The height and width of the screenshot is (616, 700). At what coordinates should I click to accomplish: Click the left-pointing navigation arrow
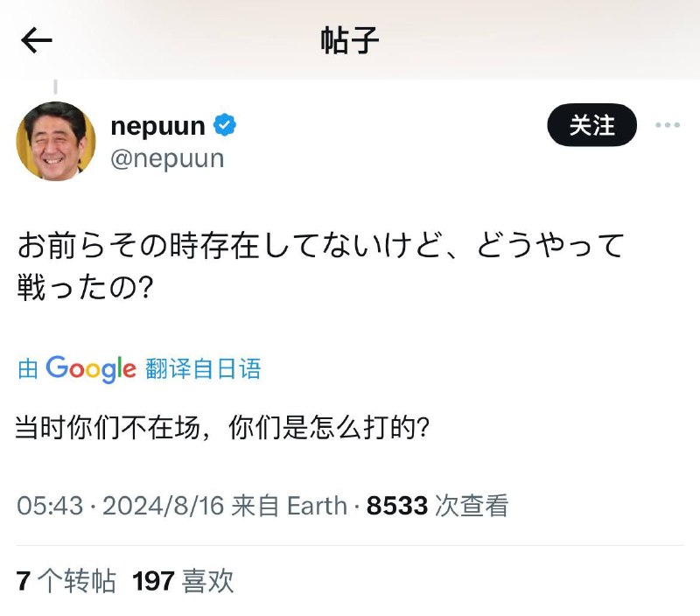(x=35, y=38)
